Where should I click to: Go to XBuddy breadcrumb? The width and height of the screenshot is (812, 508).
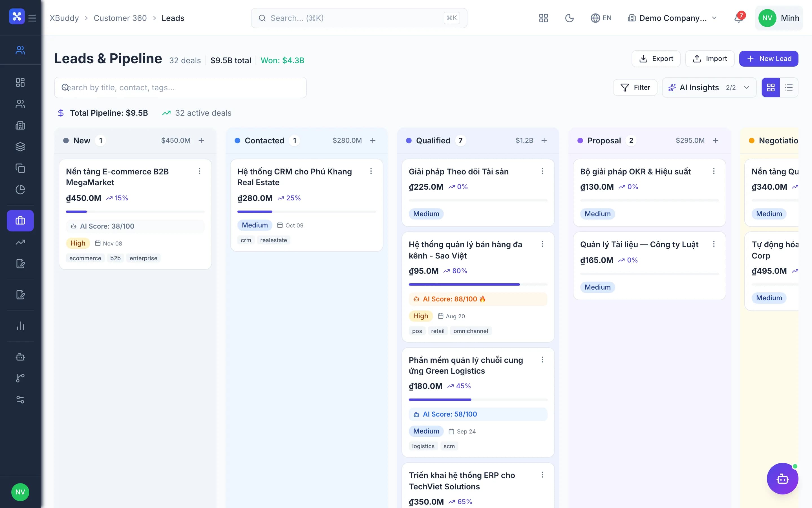pyautogui.click(x=64, y=18)
